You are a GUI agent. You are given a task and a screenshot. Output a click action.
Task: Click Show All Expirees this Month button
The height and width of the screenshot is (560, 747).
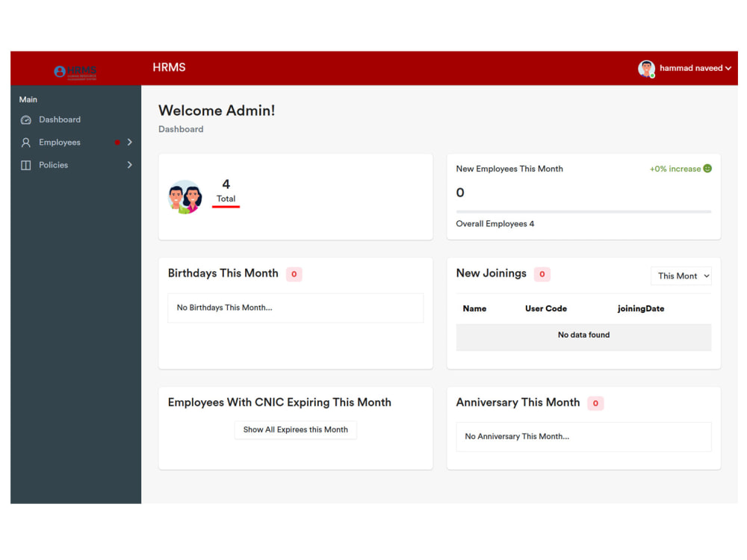pyautogui.click(x=295, y=430)
